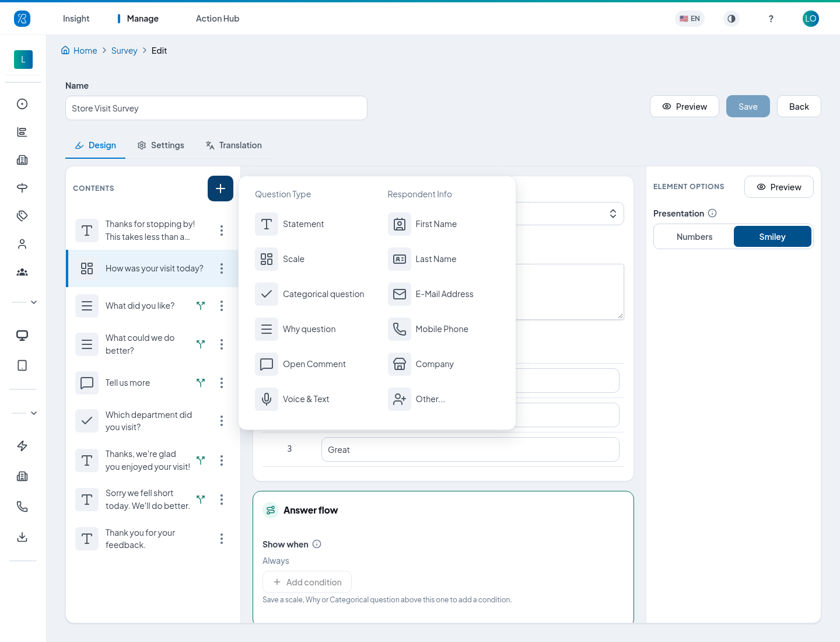Click Preview button in Element Options
Screen dimensions: 840x642
(x=779, y=187)
